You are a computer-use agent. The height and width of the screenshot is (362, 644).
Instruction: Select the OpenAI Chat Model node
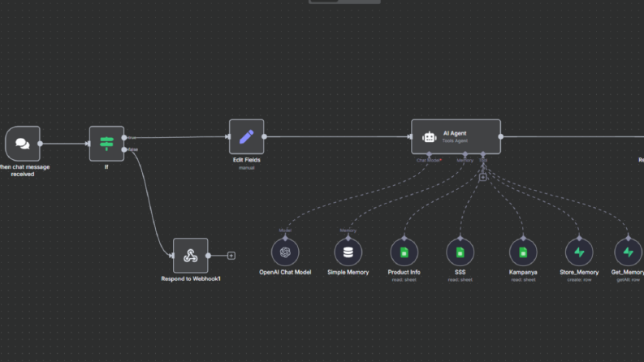[285, 252]
